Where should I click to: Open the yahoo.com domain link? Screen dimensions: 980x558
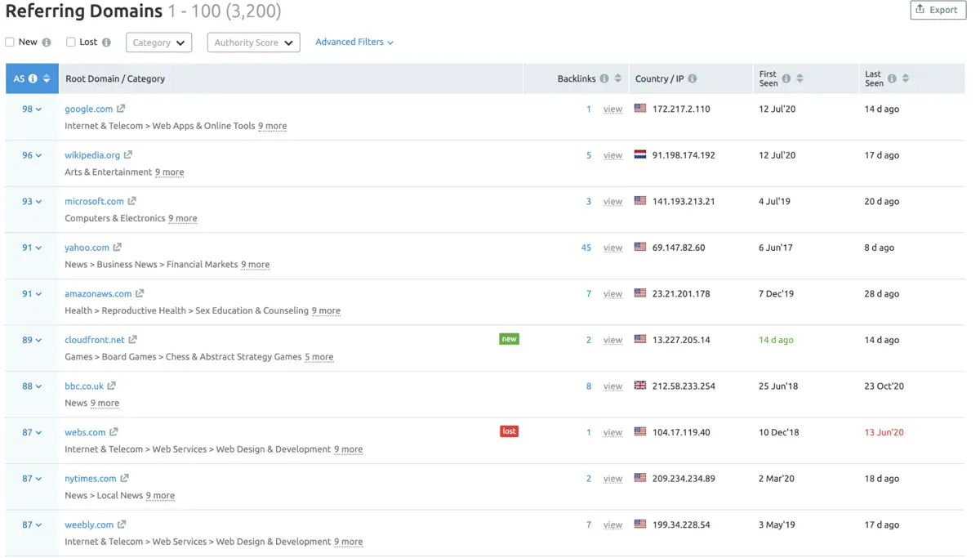point(87,248)
